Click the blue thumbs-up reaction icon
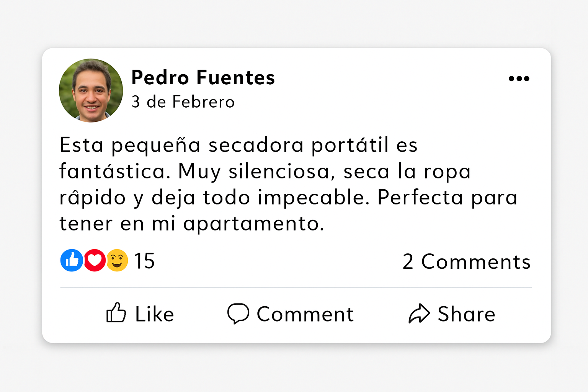 (x=72, y=260)
